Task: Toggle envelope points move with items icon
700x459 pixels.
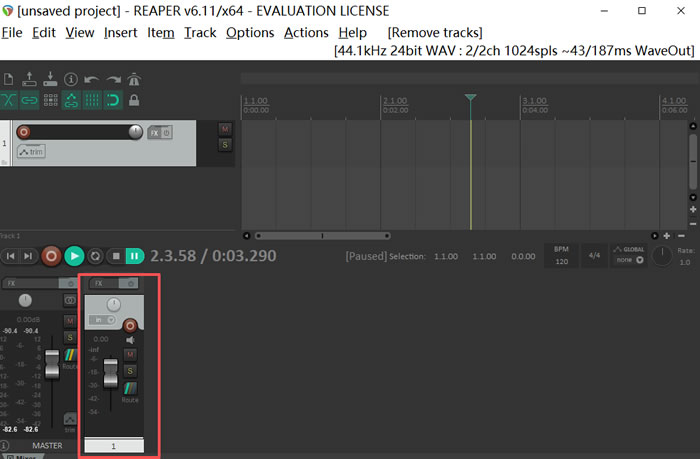Action: (x=71, y=100)
